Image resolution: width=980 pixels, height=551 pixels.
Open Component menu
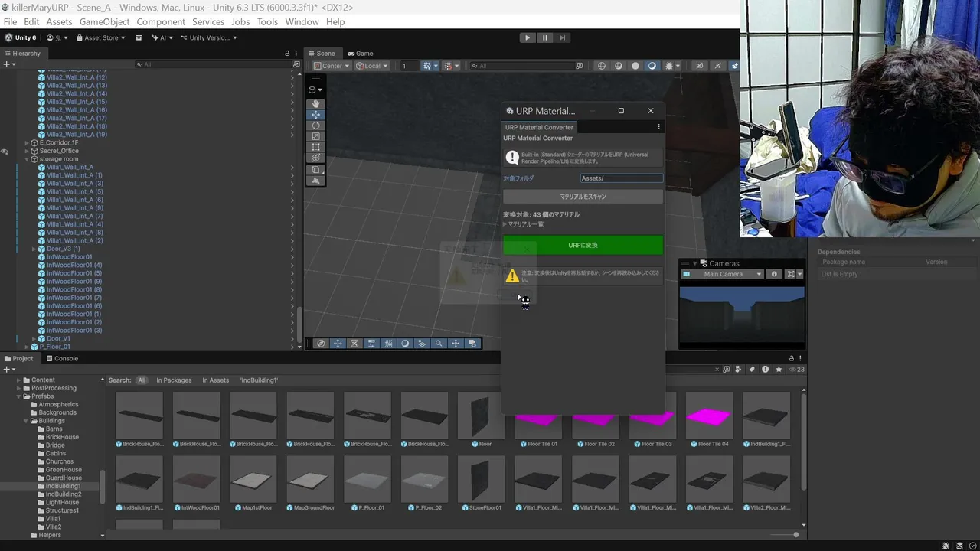point(161,21)
